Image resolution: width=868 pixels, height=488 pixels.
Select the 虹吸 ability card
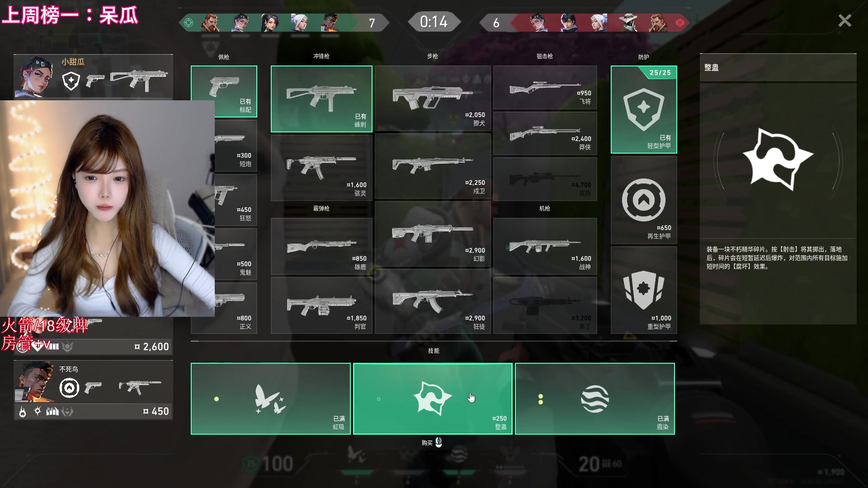[270, 399]
